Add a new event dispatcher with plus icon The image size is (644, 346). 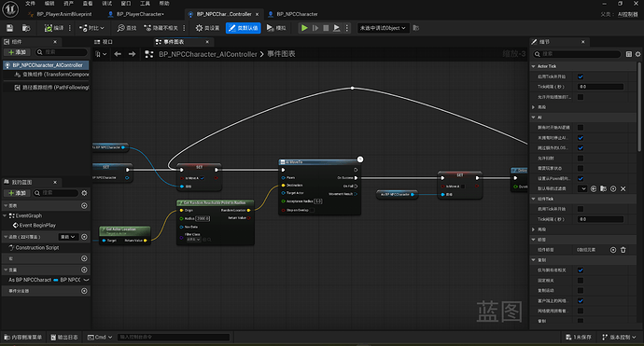[x=84, y=291]
